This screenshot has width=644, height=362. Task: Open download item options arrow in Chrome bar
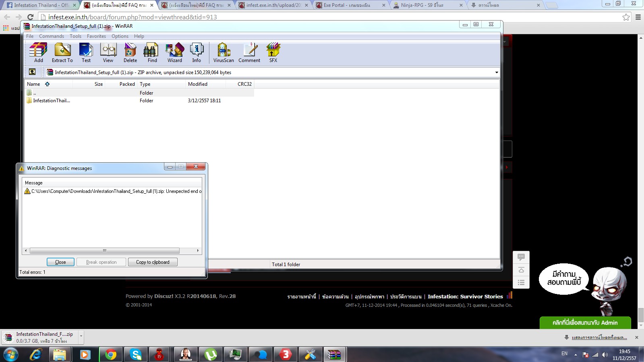pyautogui.click(x=81, y=336)
